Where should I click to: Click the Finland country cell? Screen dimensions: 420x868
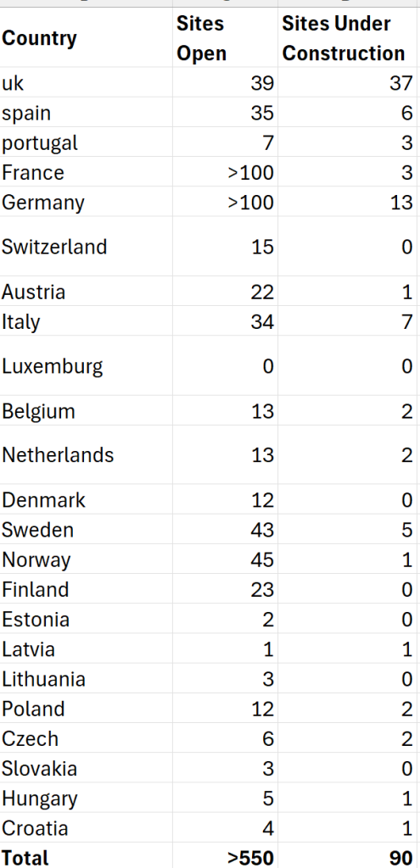[x=86, y=590]
